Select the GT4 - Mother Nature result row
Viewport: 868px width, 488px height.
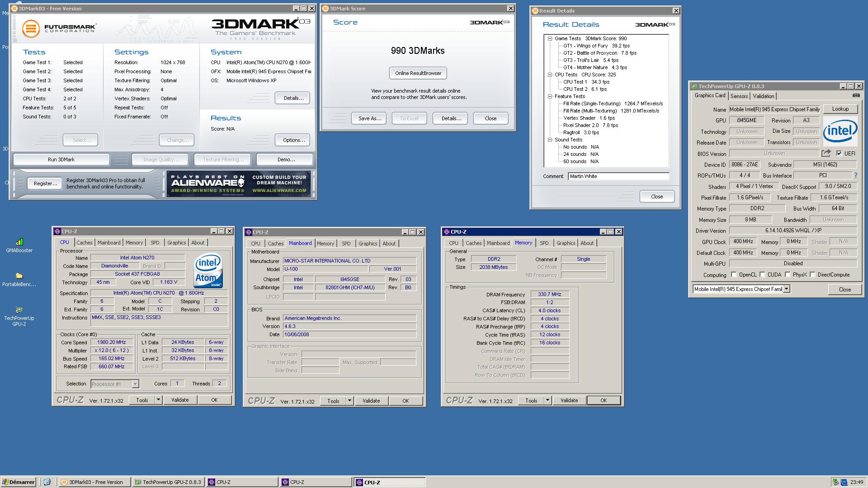(x=595, y=67)
